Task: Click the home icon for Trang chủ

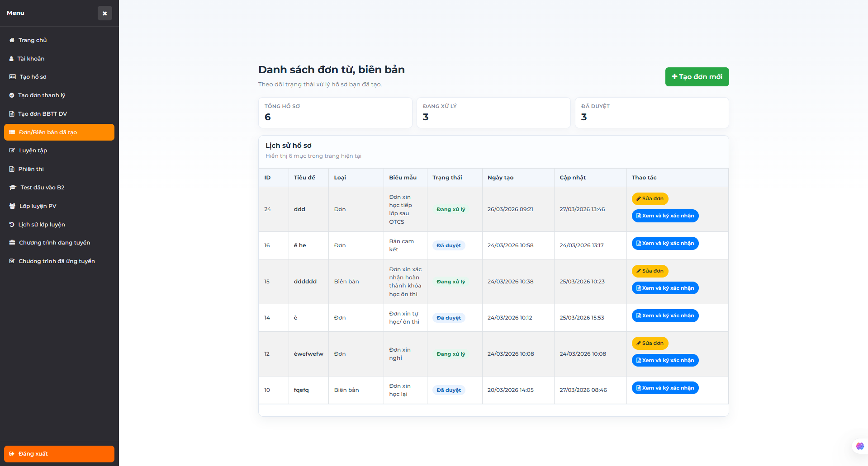Action: click(12, 40)
